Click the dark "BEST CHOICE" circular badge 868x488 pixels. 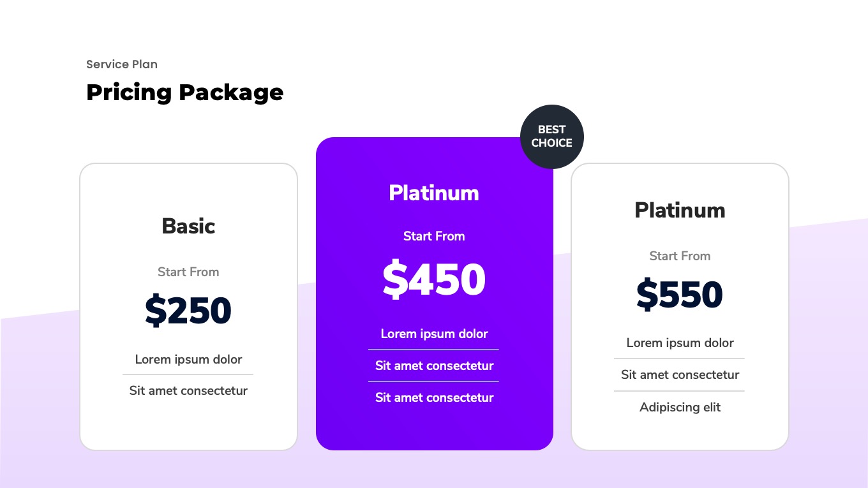click(x=552, y=137)
